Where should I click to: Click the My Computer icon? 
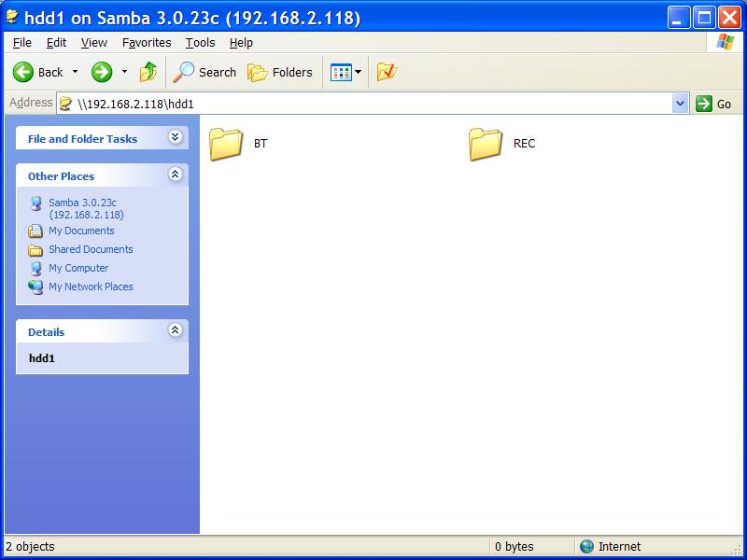click(35, 269)
